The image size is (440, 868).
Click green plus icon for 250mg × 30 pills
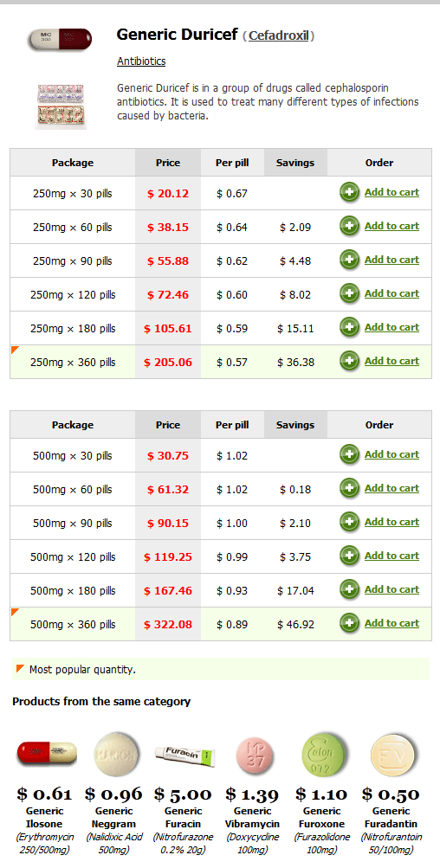point(349,193)
